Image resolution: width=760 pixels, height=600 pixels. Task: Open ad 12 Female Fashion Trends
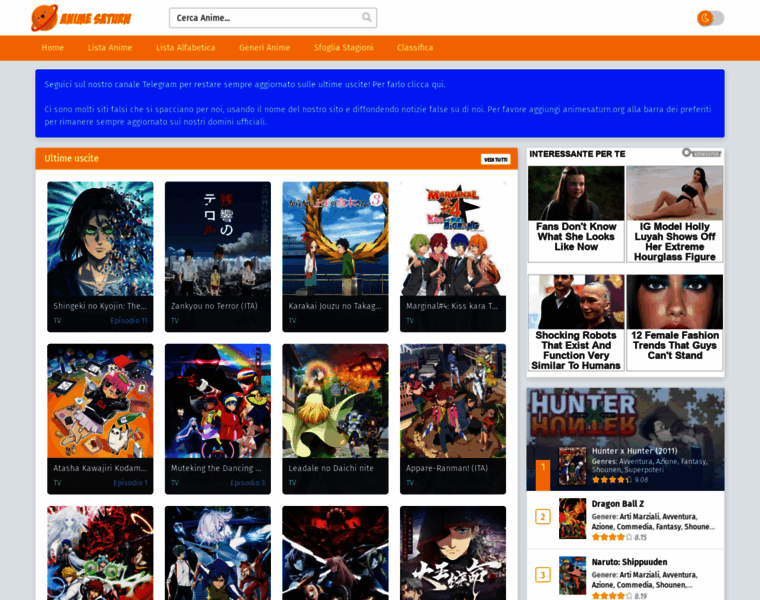point(675,323)
